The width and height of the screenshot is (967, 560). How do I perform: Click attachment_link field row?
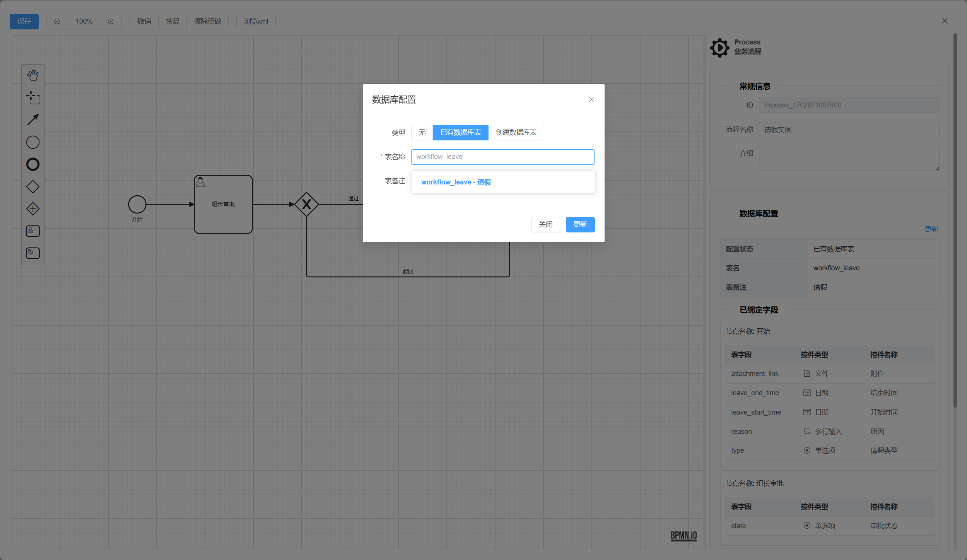pyautogui.click(x=830, y=374)
